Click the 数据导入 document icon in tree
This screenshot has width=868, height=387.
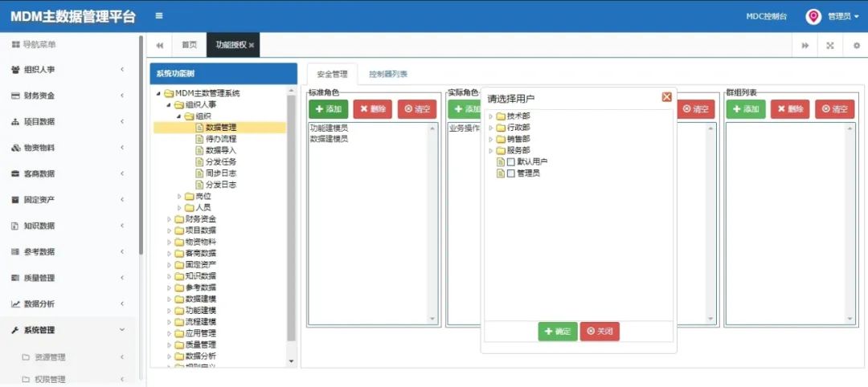point(200,150)
